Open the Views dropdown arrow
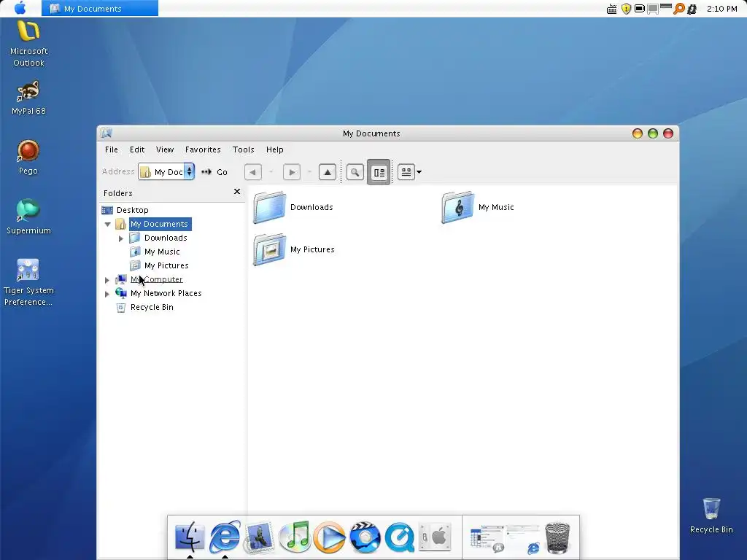This screenshot has width=747, height=560. (419, 172)
